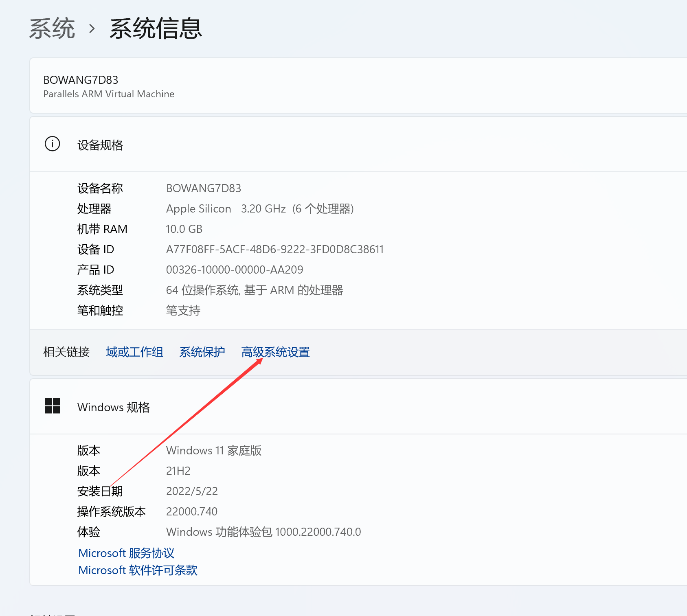The image size is (687, 616).
Task: Click the 系统信息 page title
Action: coord(156,28)
